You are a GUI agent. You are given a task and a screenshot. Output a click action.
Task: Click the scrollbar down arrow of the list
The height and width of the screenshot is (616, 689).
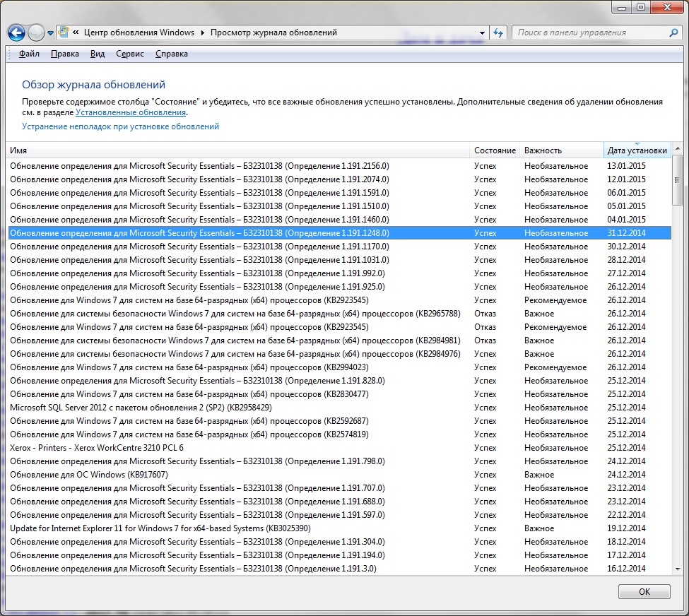click(677, 569)
